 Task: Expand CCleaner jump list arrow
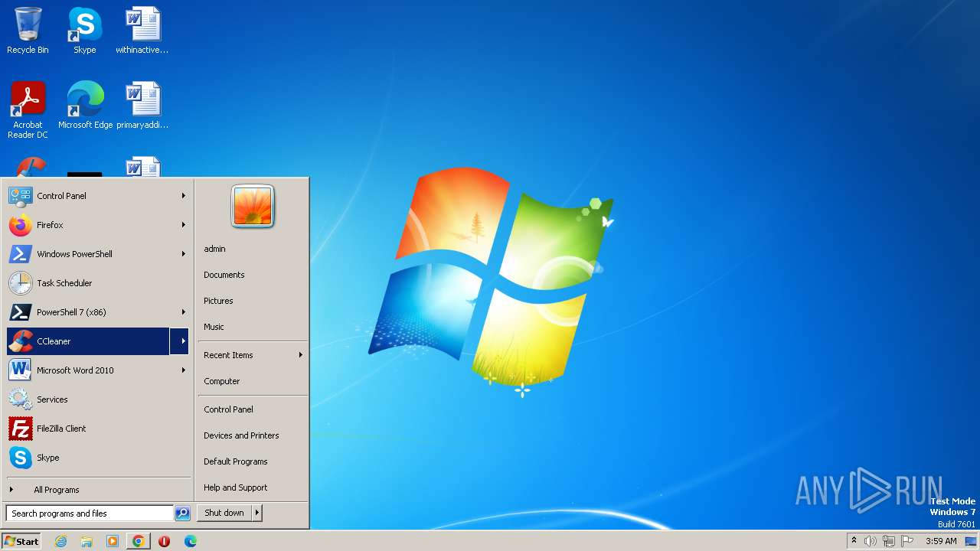(181, 341)
